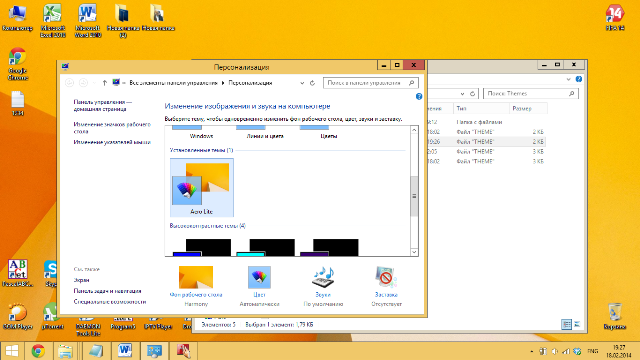This screenshot has height=360, width=640.
Task: Select the Microsoft Excel desktop shortcut
Action: [53, 21]
